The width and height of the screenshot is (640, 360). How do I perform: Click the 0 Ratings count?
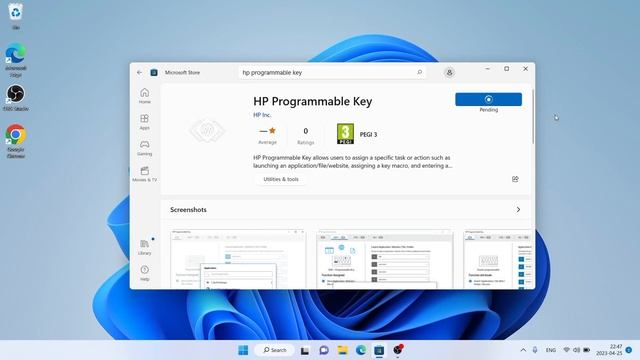[305, 136]
